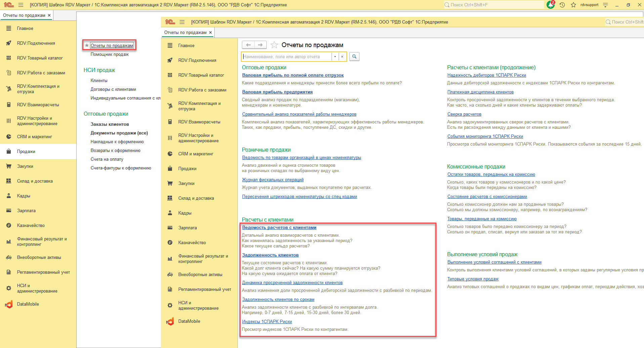This screenshot has width=644, height=348.
Task: Open favorites star in title bar
Action: pyautogui.click(x=573, y=5)
